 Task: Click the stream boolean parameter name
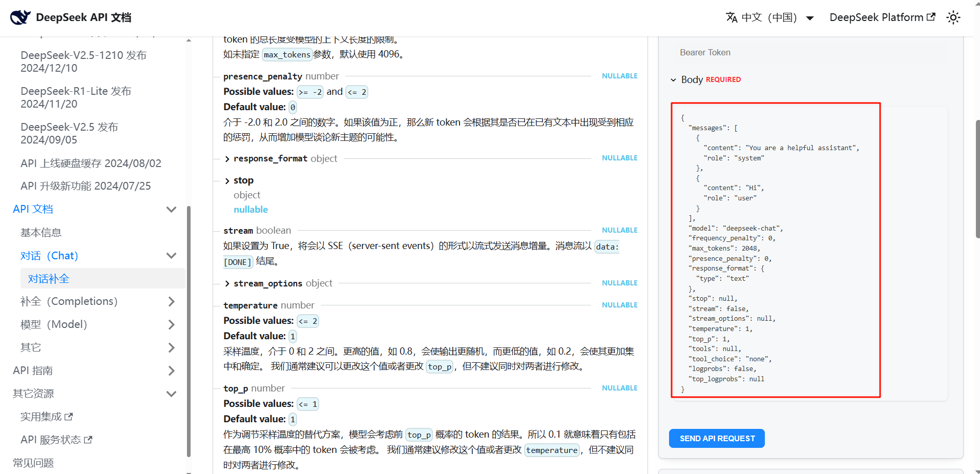click(238, 231)
